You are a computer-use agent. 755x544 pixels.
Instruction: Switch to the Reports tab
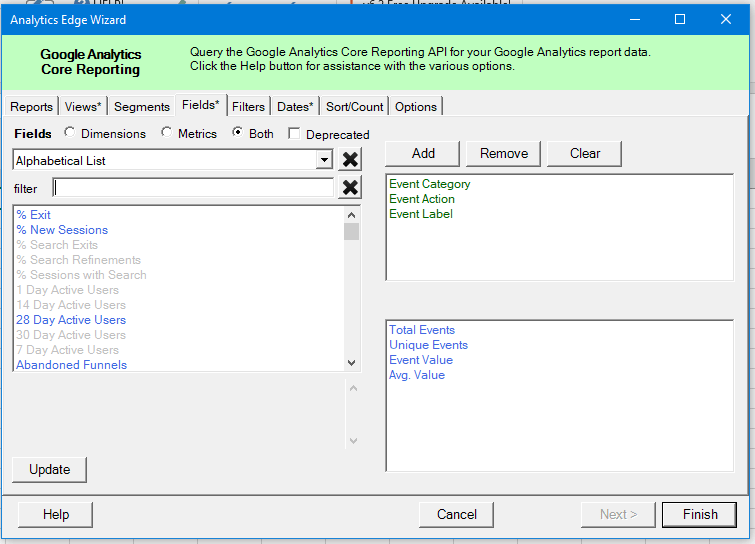point(31,107)
